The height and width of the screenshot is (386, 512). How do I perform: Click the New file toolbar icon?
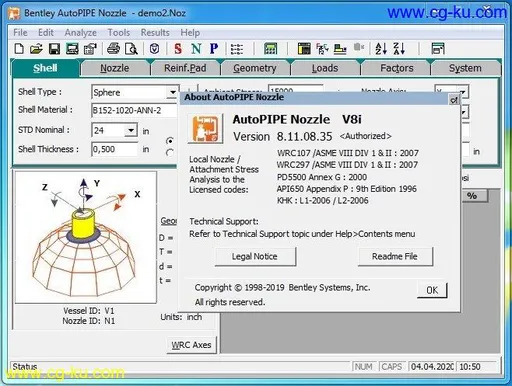click(19, 49)
